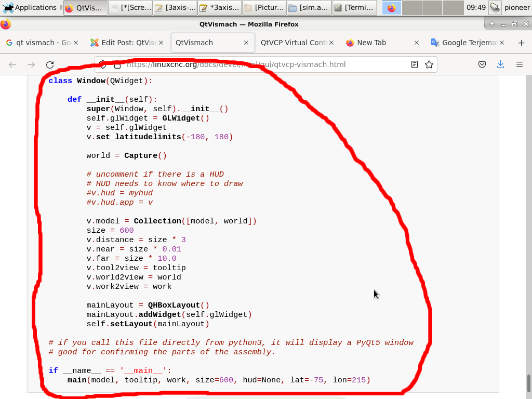Click the address bar URL field
532x399 pixels.
pos(260,64)
